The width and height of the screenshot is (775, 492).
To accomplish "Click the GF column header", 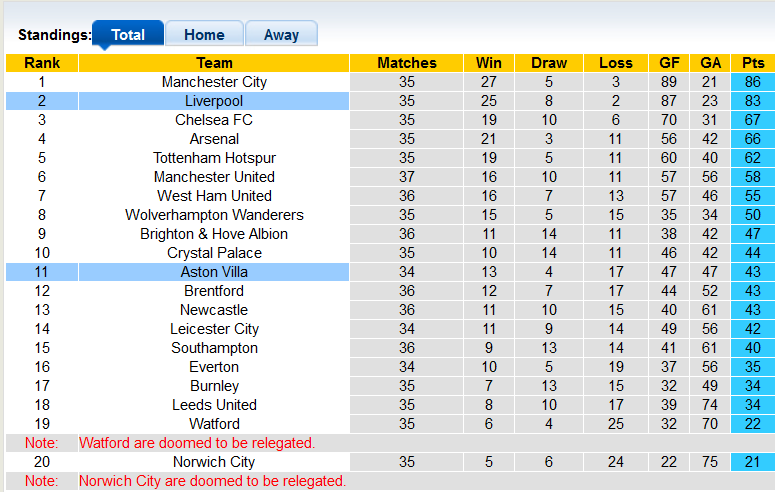I will [x=670, y=63].
